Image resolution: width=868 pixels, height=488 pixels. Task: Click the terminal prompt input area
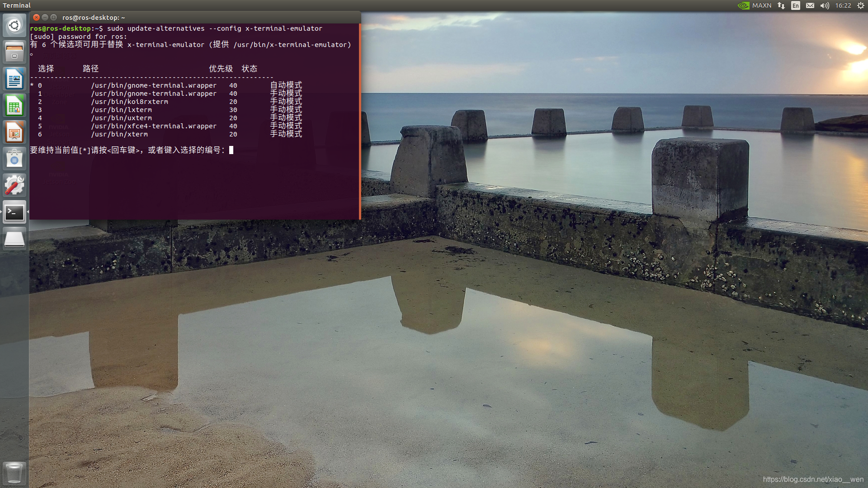click(231, 150)
